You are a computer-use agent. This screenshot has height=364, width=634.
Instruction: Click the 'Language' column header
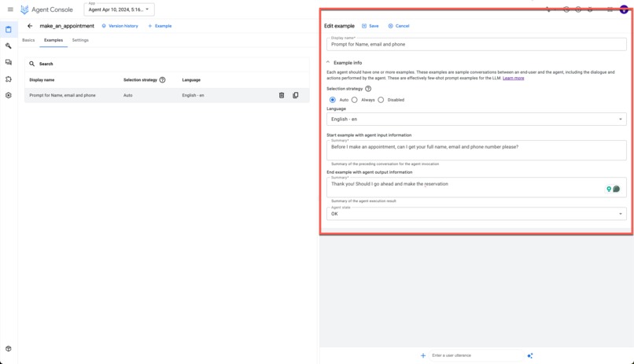191,80
